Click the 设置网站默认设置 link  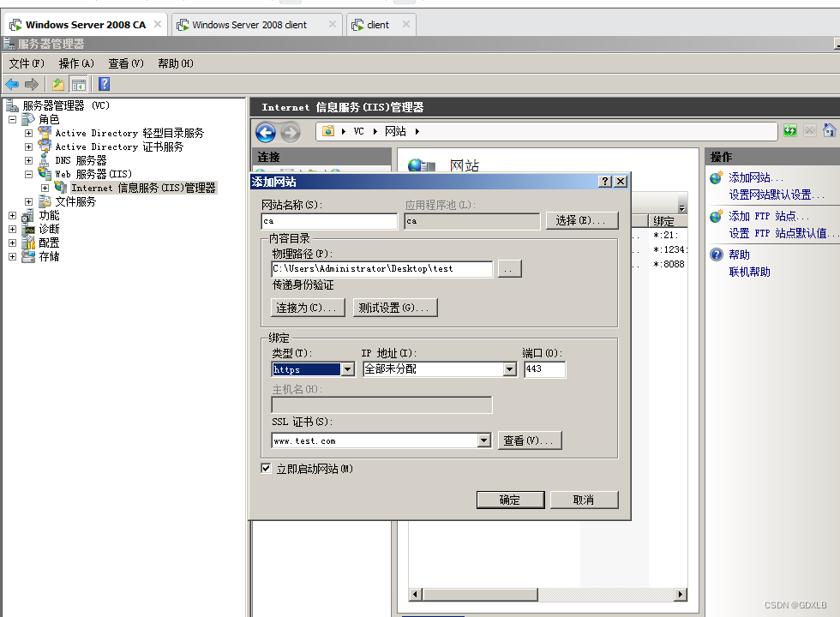tap(777, 195)
